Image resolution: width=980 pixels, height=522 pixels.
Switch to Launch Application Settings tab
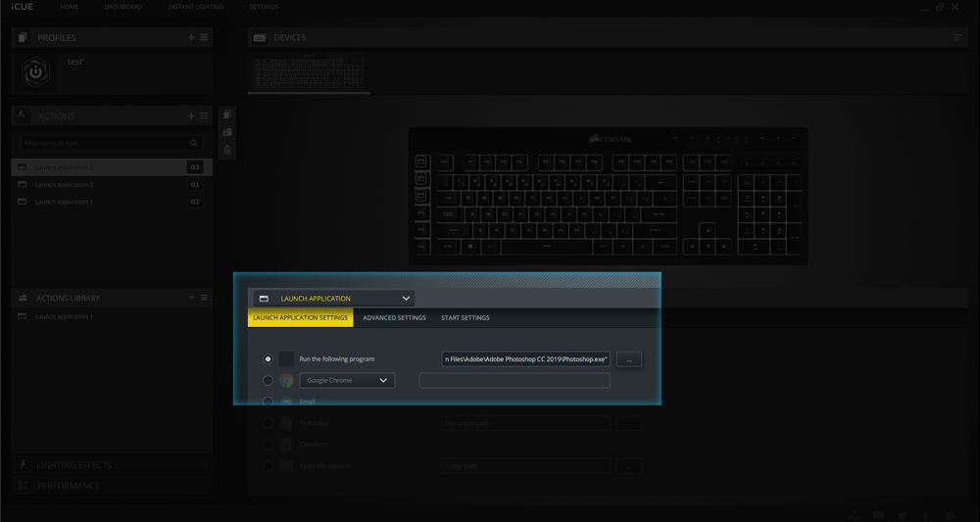[301, 318]
